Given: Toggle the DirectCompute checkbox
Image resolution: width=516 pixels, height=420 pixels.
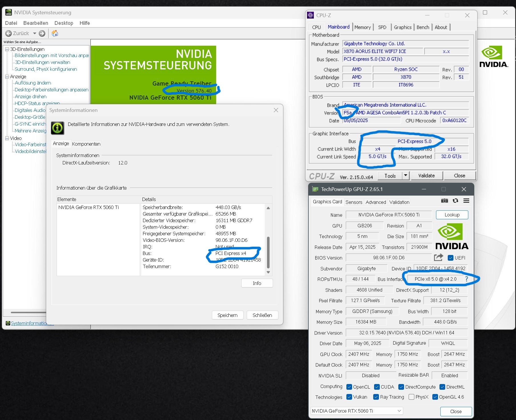Looking at the screenshot, I should (401, 387).
